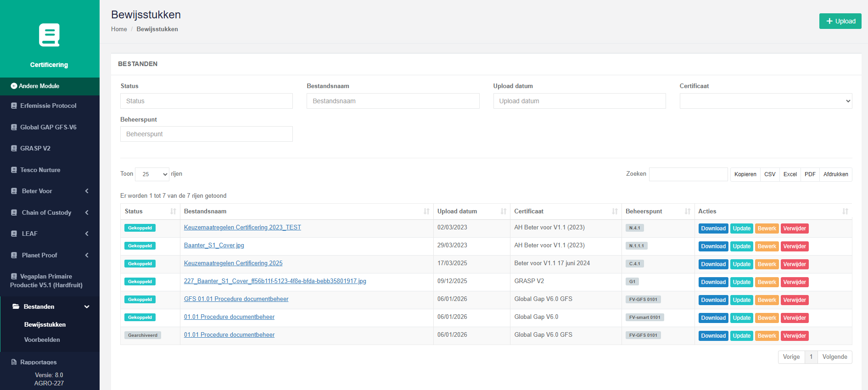Click the Bestandsnaam filter input field

click(393, 101)
